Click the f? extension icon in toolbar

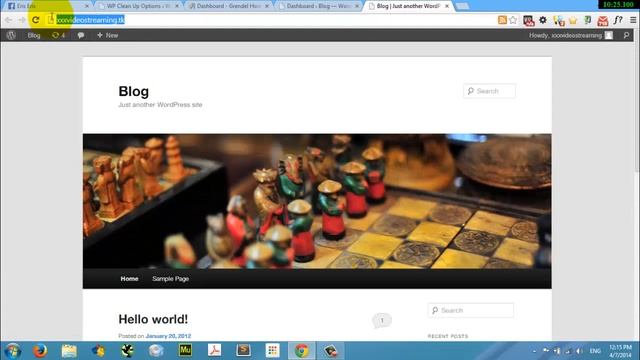618,20
